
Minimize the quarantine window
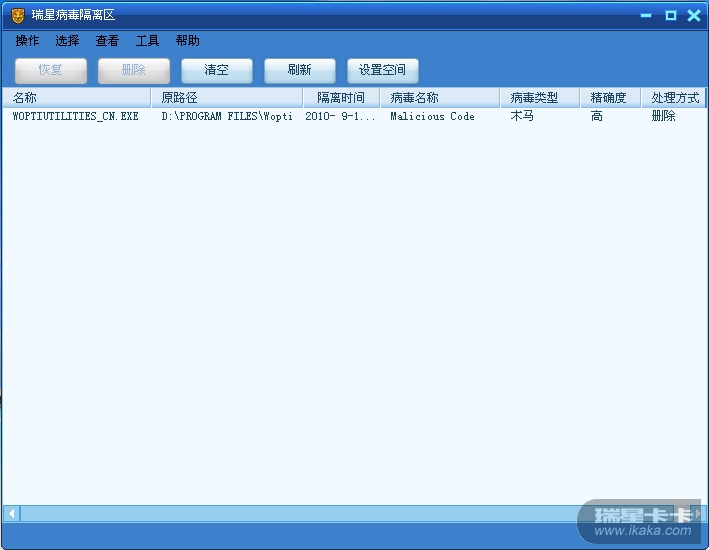[646, 15]
